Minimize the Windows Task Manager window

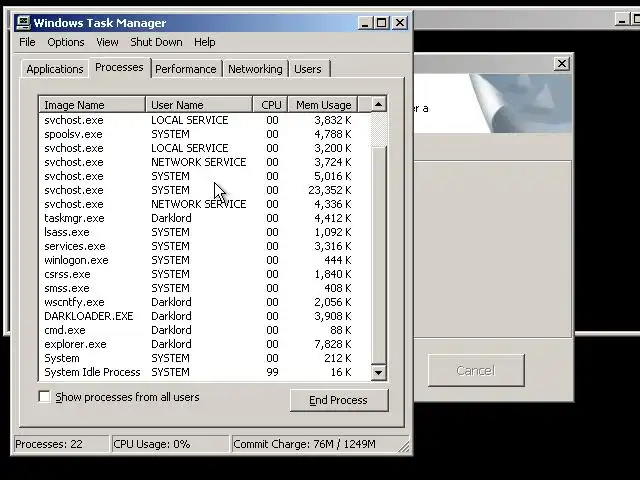point(365,23)
